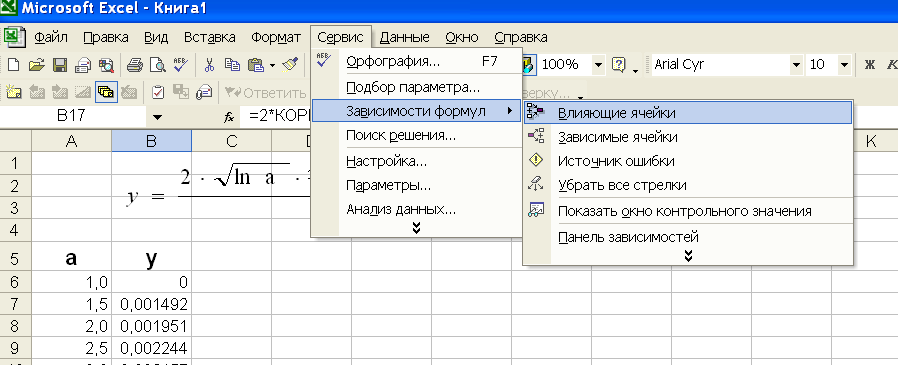Select column A header
The width and height of the screenshot is (898, 365).
pos(72,141)
